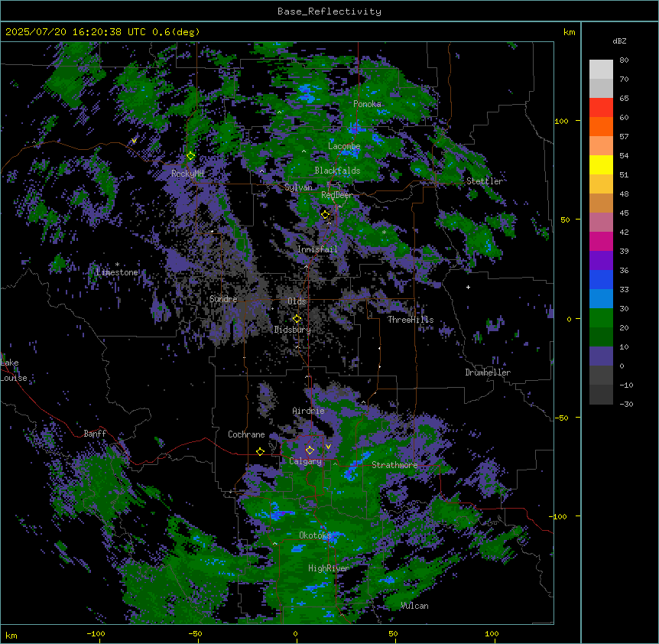Click the 50 tick on the bottom axis
Screen dimensions: 659x644
393,633
